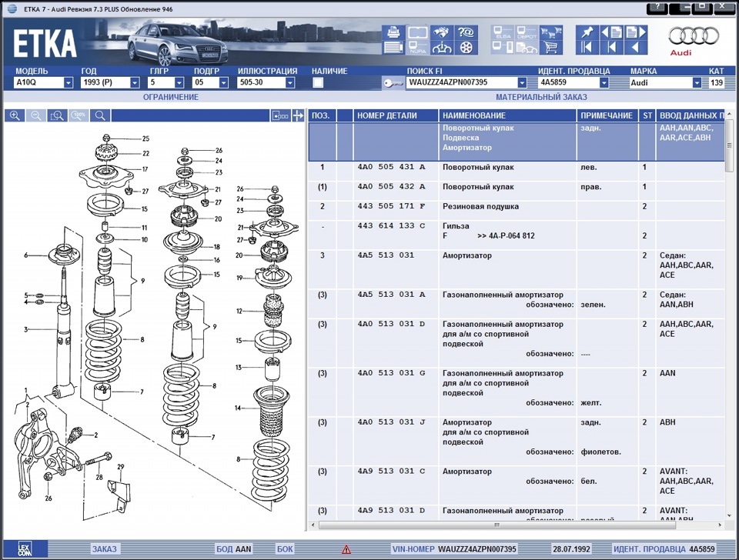Expand the МОДЕЛЬ A10Q dropdown

click(69, 82)
